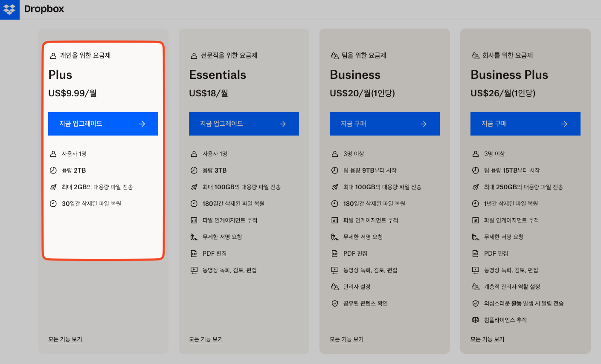This screenshot has height=364, width=601.
Task: View all features of Essentials plan
Action: (206, 339)
